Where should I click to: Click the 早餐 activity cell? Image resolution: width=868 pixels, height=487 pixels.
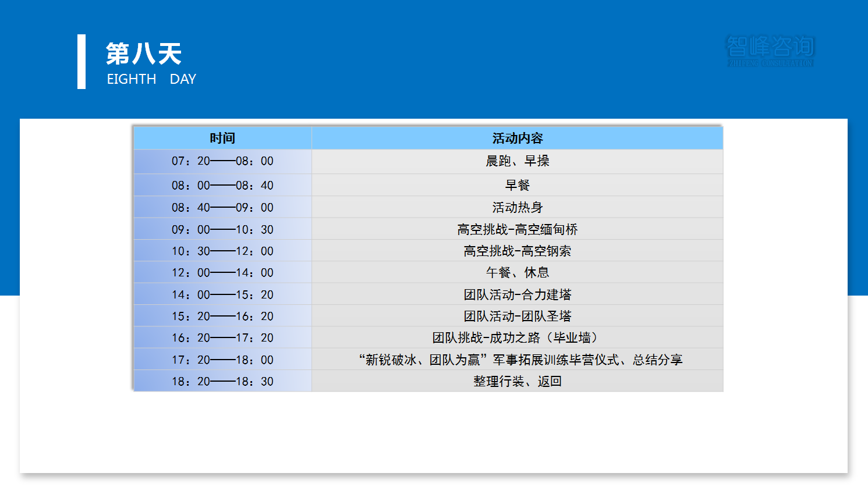(x=517, y=186)
